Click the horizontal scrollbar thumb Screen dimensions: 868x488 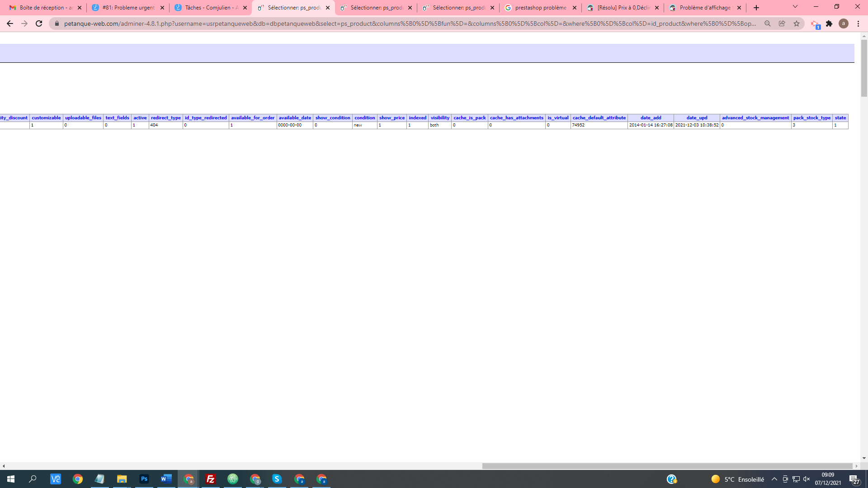tap(667, 466)
